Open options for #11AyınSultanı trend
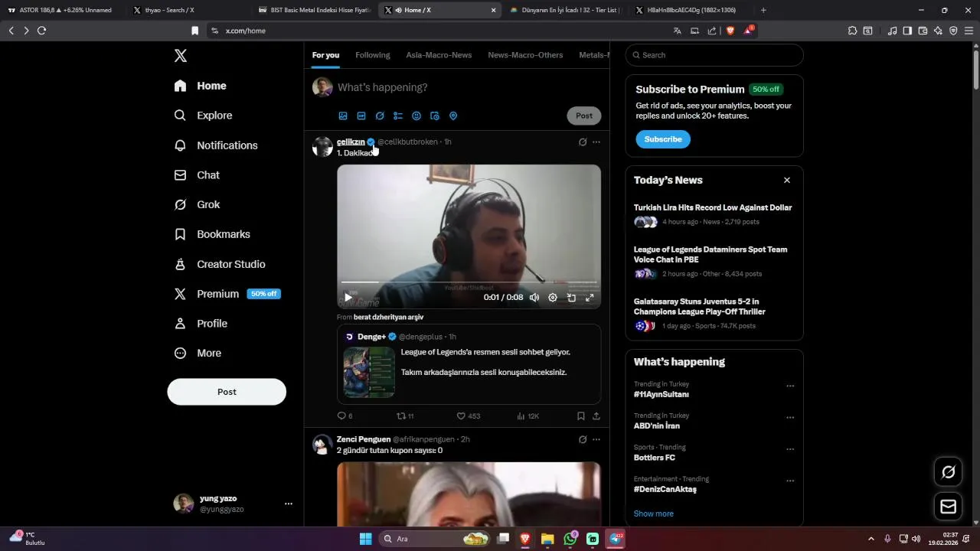Screen dimensions: 980x551 [x=790, y=386]
